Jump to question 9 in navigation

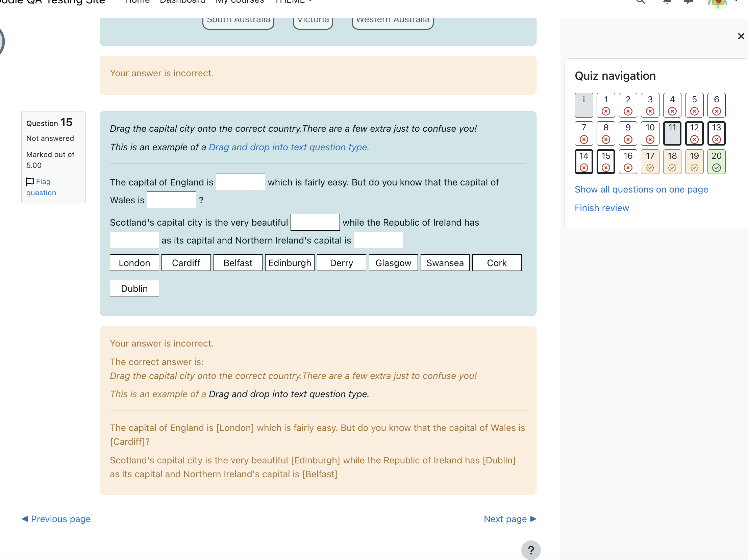pos(628,133)
